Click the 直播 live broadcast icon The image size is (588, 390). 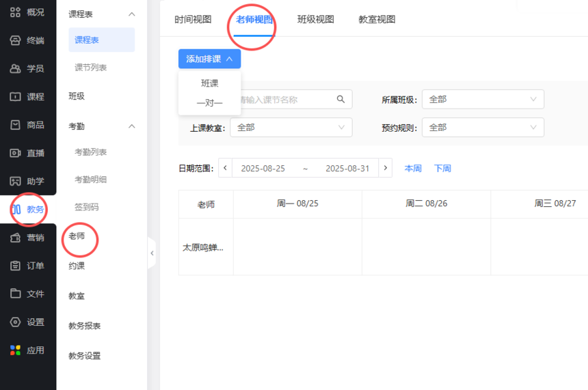coord(15,153)
